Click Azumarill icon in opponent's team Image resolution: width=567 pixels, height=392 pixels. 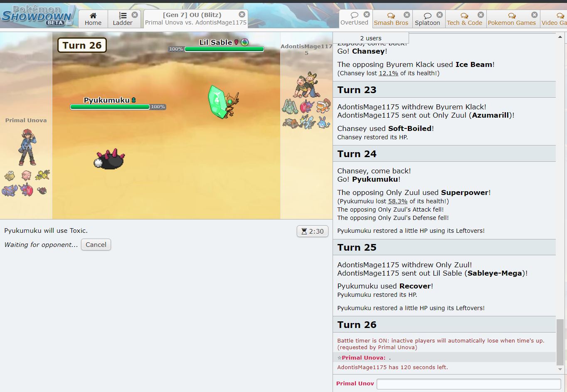click(x=323, y=122)
